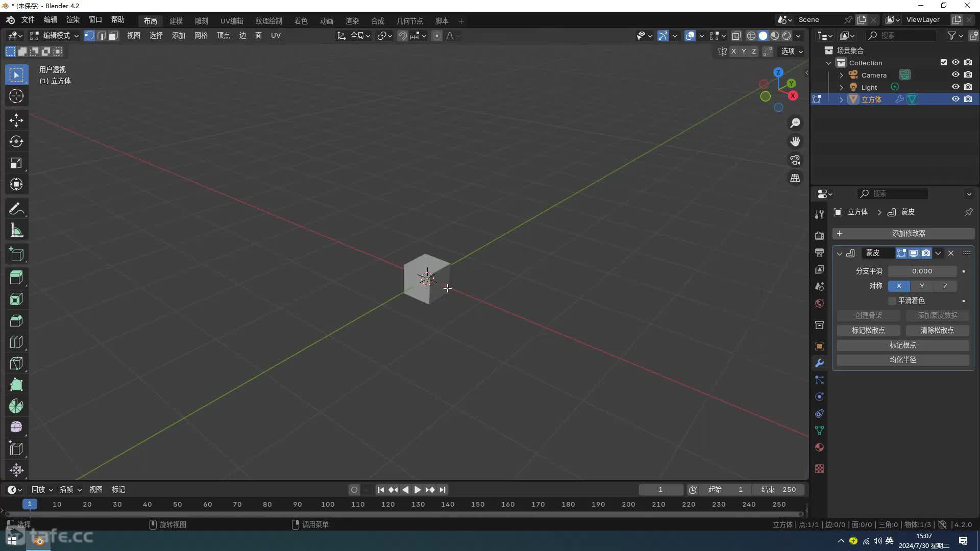This screenshot has width=980, height=551.
Task: Expand the Light row in outliner
Action: [x=841, y=87]
